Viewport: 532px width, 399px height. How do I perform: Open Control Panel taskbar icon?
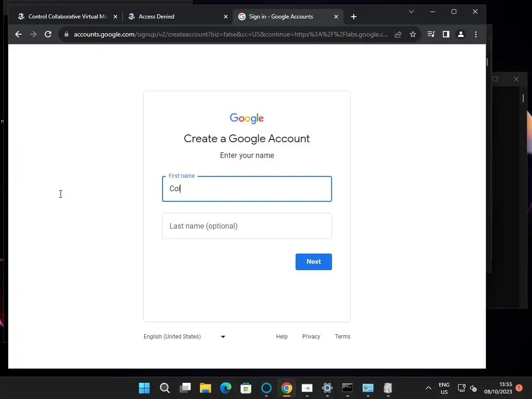(x=368, y=388)
